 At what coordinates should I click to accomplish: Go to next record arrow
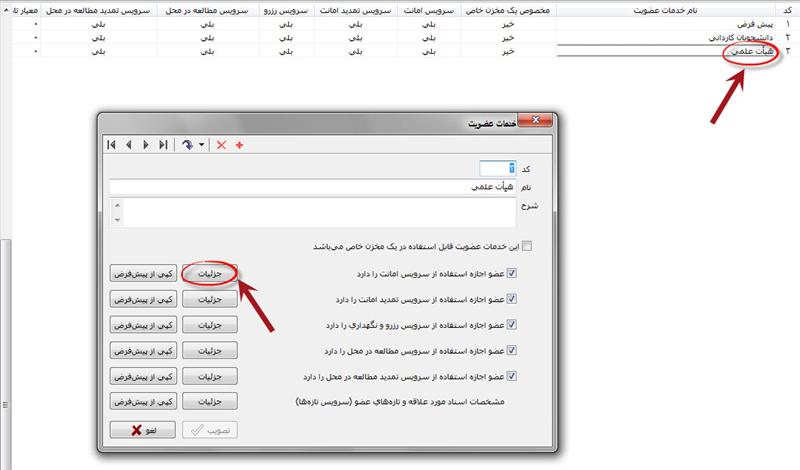(x=146, y=144)
